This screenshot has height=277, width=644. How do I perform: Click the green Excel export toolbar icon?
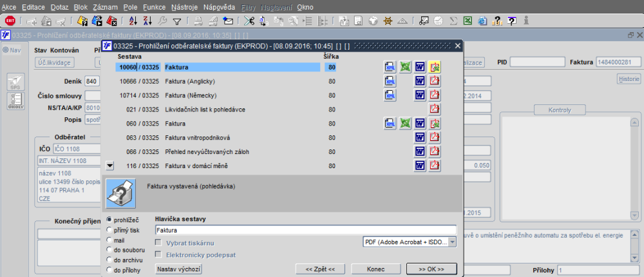click(x=468, y=21)
